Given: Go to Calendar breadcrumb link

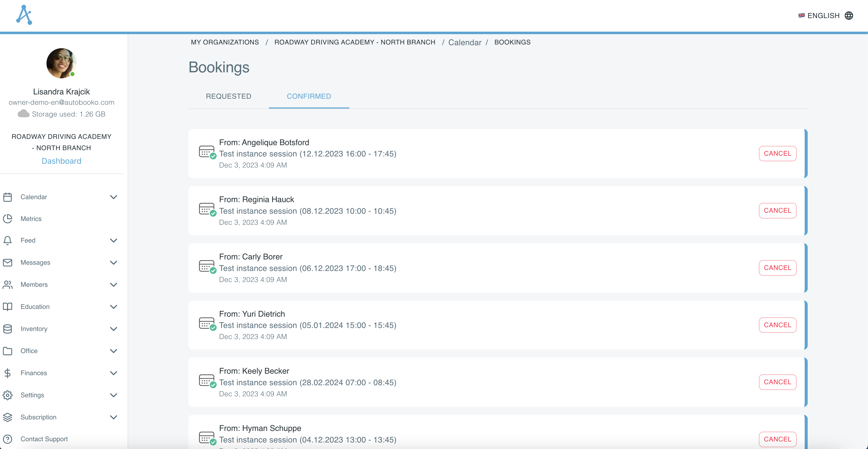Looking at the screenshot, I should (465, 42).
